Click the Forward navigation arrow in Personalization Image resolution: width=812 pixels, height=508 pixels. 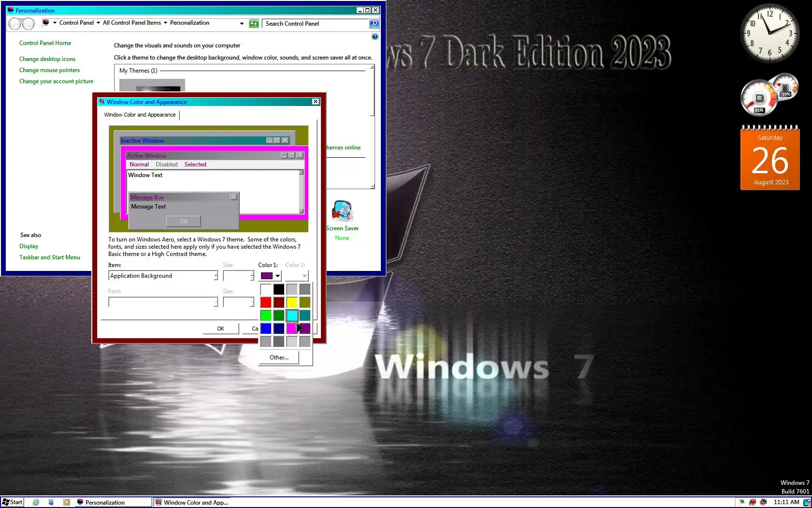pos(29,23)
